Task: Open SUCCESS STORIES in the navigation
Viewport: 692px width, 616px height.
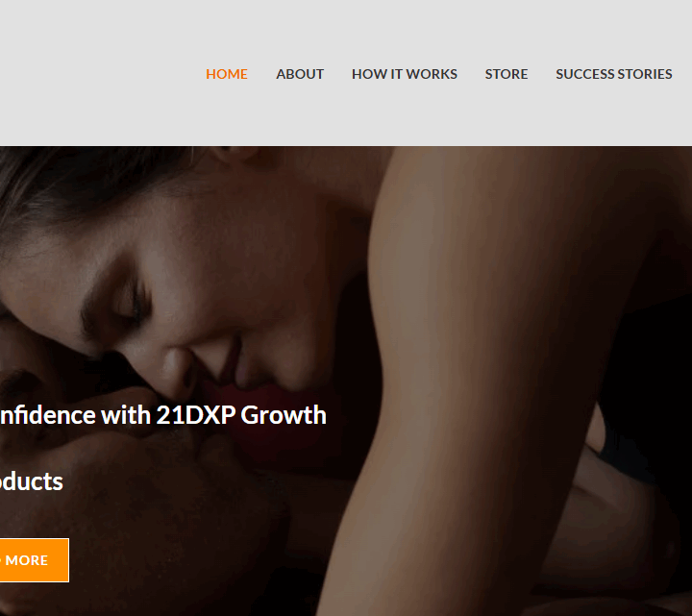Action: 614,74
